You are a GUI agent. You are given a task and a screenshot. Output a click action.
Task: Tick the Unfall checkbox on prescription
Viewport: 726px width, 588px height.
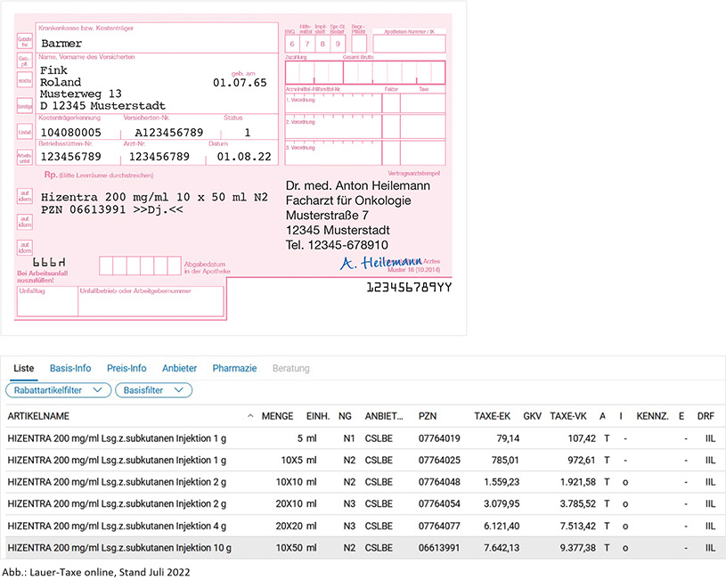click(25, 132)
